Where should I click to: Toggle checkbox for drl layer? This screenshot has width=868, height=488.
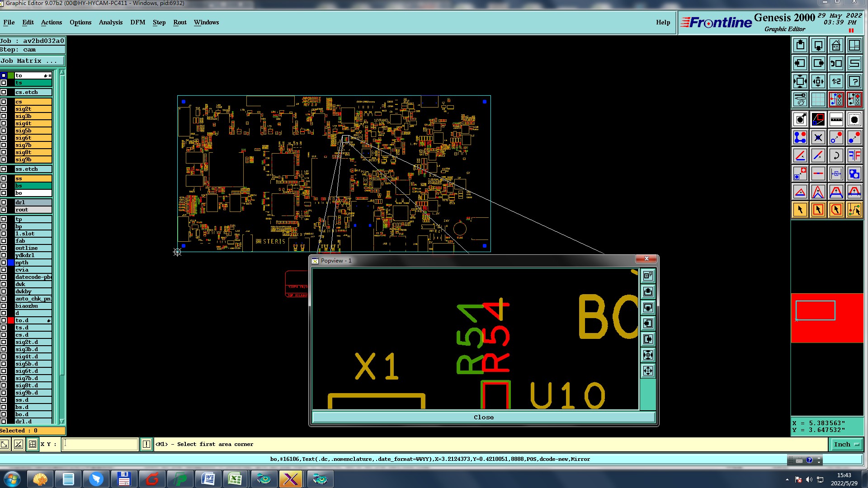(4, 202)
